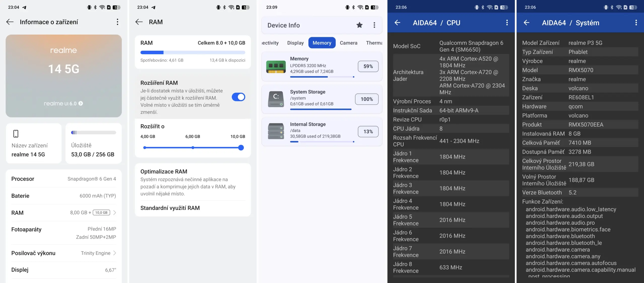Disable the Rozšíření RAM switch

click(238, 97)
